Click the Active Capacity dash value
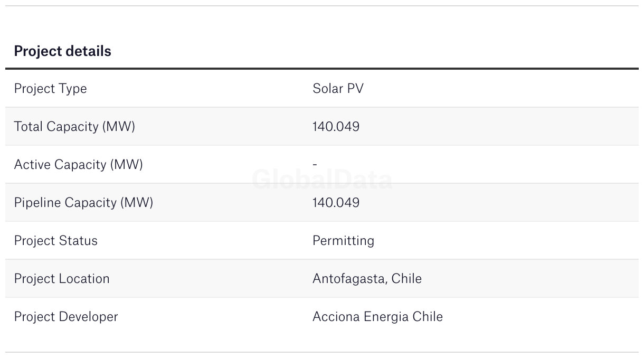Screen dimensions: 644x358 pos(315,165)
